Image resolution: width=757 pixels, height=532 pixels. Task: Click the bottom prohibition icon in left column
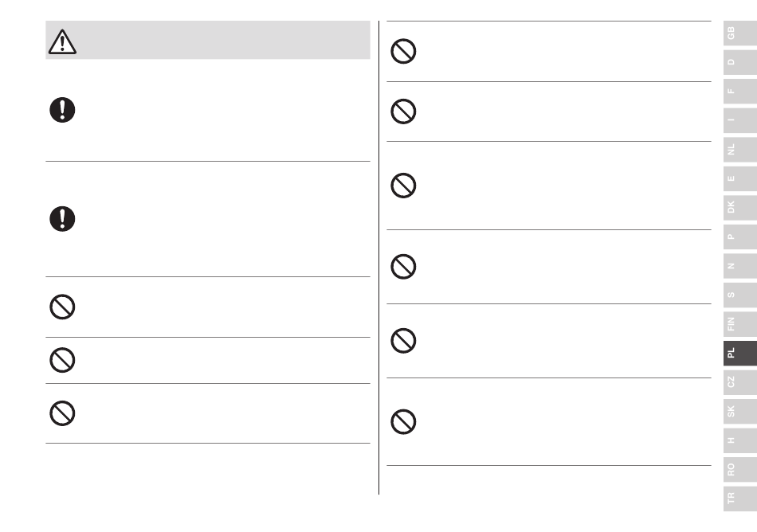(62, 413)
